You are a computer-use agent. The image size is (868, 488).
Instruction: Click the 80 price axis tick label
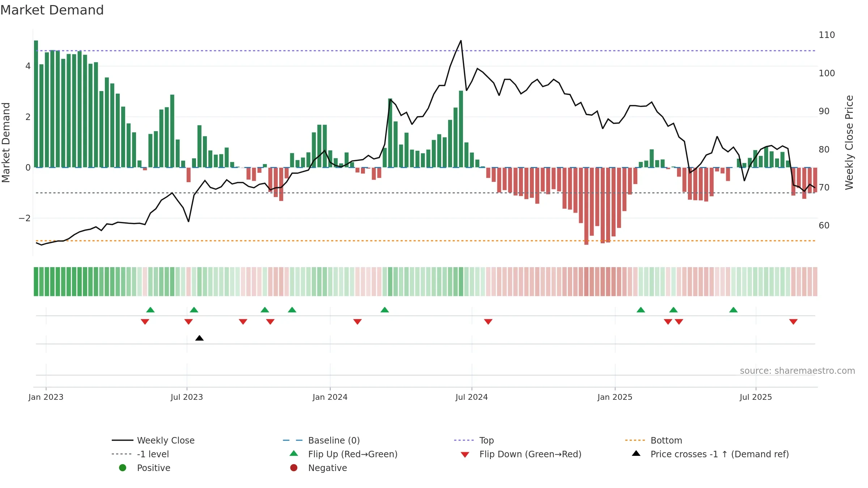click(x=824, y=149)
